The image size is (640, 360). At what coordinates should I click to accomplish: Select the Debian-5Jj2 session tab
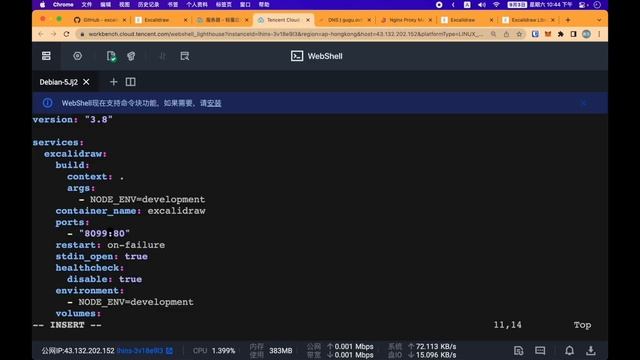coord(59,82)
